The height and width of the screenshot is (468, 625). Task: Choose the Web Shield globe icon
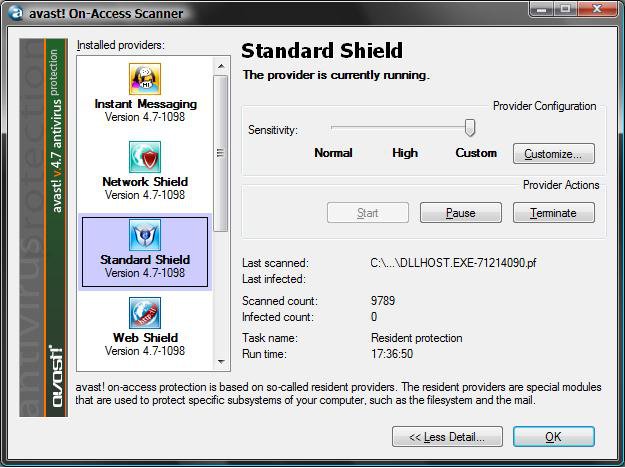tap(145, 313)
